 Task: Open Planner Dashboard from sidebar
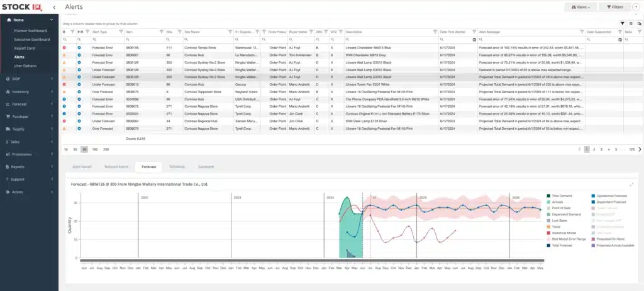click(x=30, y=31)
